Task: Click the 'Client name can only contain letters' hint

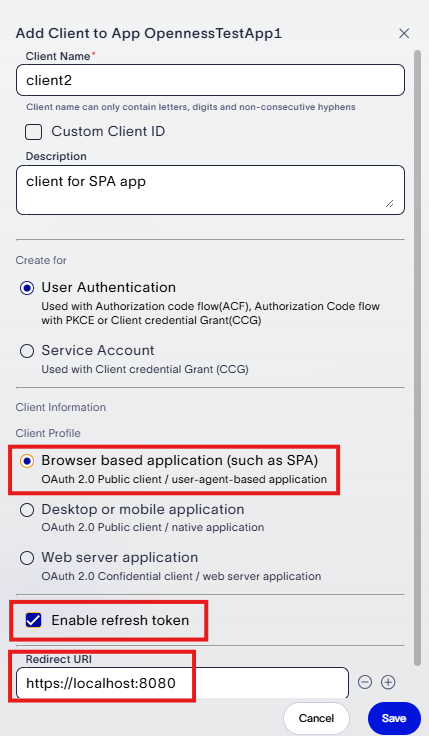Action: pos(191,107)
